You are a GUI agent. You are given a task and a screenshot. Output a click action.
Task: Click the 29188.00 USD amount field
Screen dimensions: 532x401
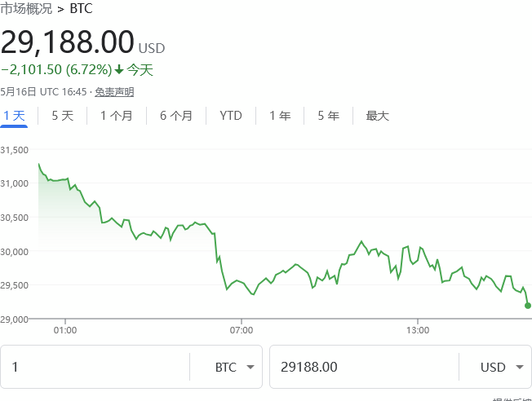pos(363,367)
